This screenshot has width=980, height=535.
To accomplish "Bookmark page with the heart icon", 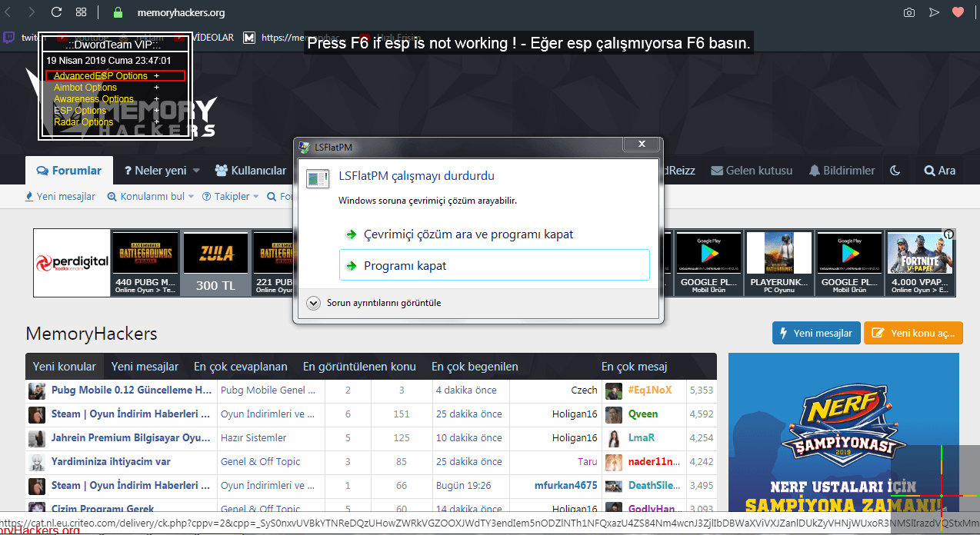I will 958,12.
